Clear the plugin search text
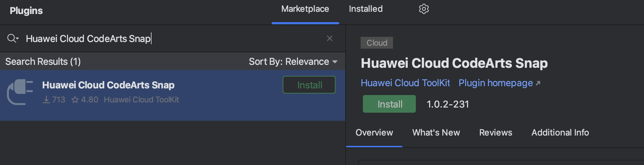Image resolution: width=644 pixels, height=165 pixels. point(330,38)
